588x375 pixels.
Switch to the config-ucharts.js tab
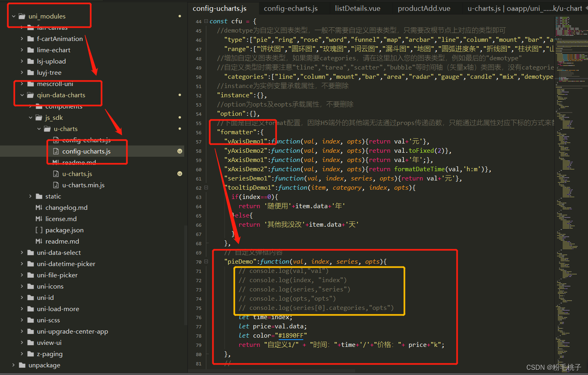click(x=220, y=8)
